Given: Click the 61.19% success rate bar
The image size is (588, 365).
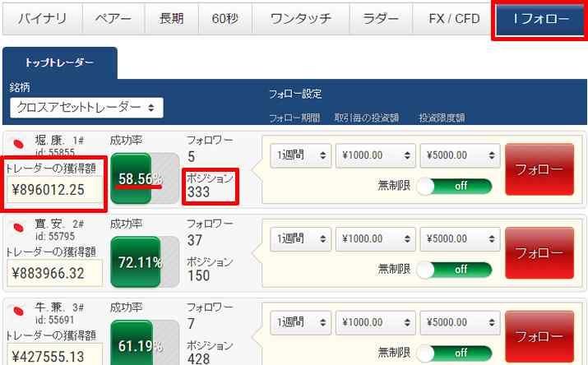Looking at the screenshot, I should pos(145,343).
